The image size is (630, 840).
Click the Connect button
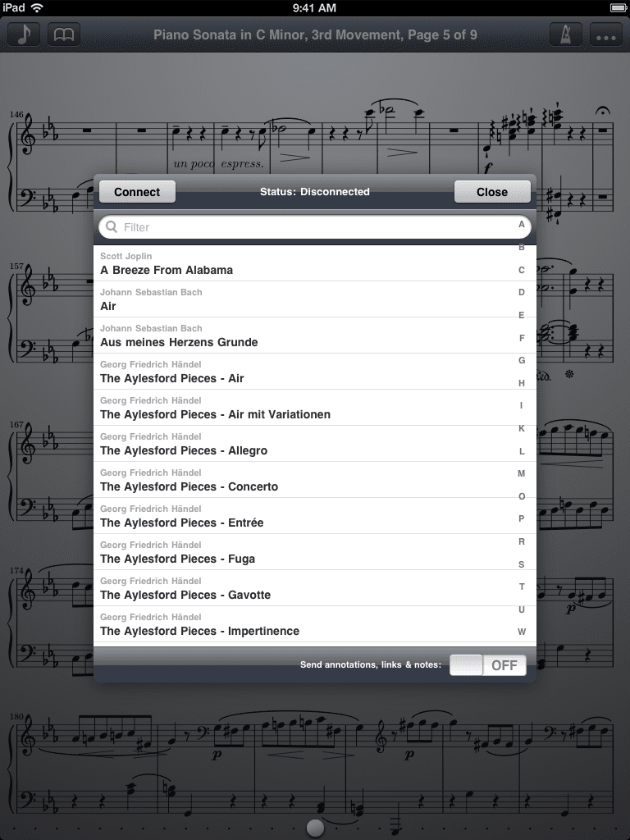click(137, 192)
